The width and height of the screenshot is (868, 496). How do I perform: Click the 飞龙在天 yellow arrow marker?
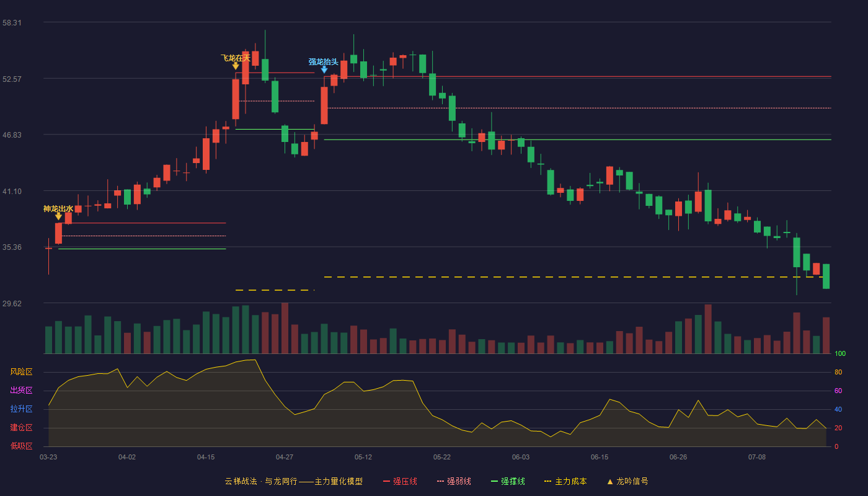[x=236, y=66]
